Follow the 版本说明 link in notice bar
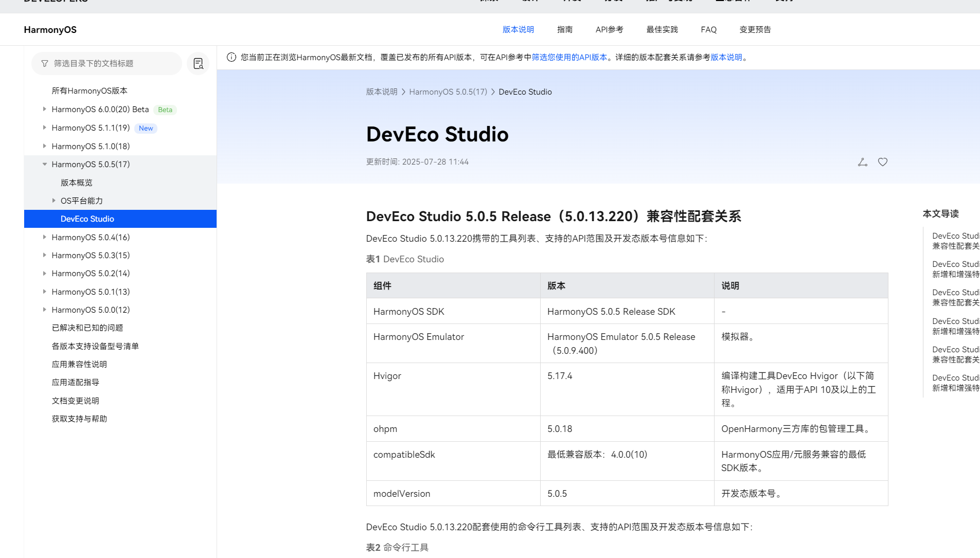The width and height of the screenshot is (980, 558). tap(726, 57)
